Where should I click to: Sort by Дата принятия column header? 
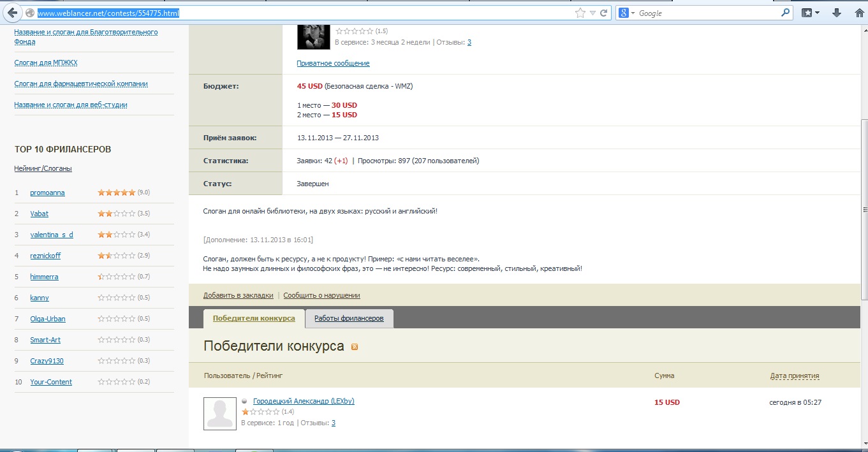coord(795,375)
